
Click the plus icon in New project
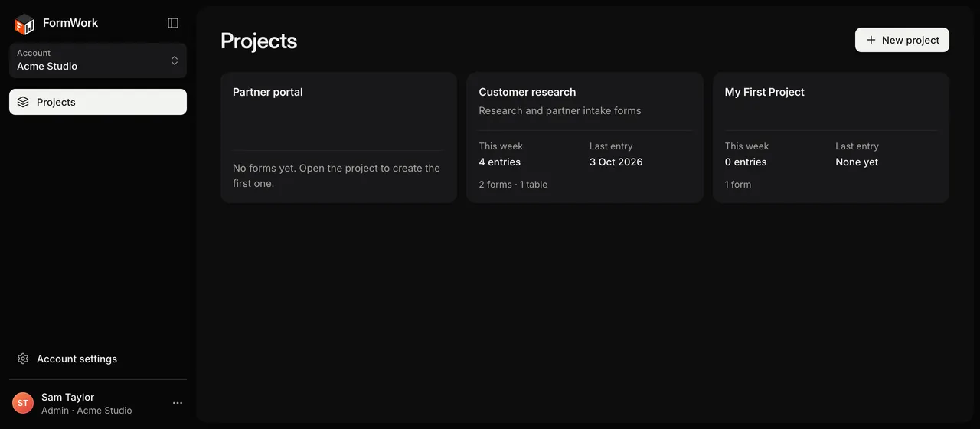coord(871,40)
